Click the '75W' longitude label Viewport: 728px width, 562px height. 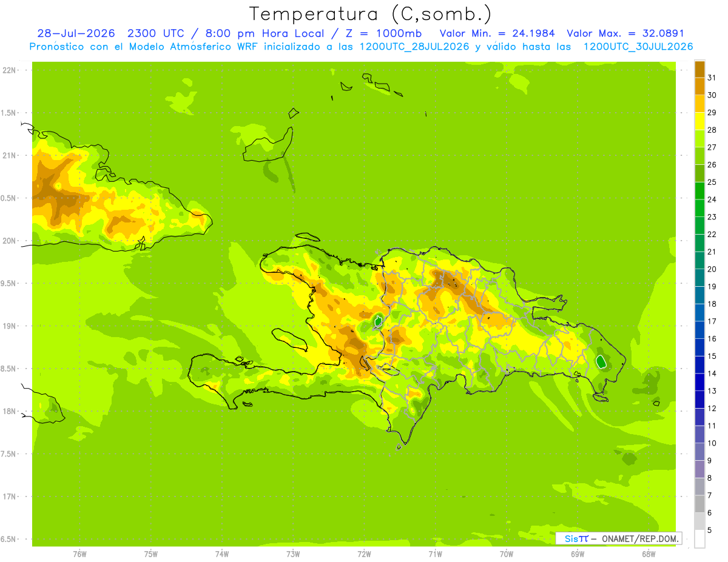click(x=150, y=554)
